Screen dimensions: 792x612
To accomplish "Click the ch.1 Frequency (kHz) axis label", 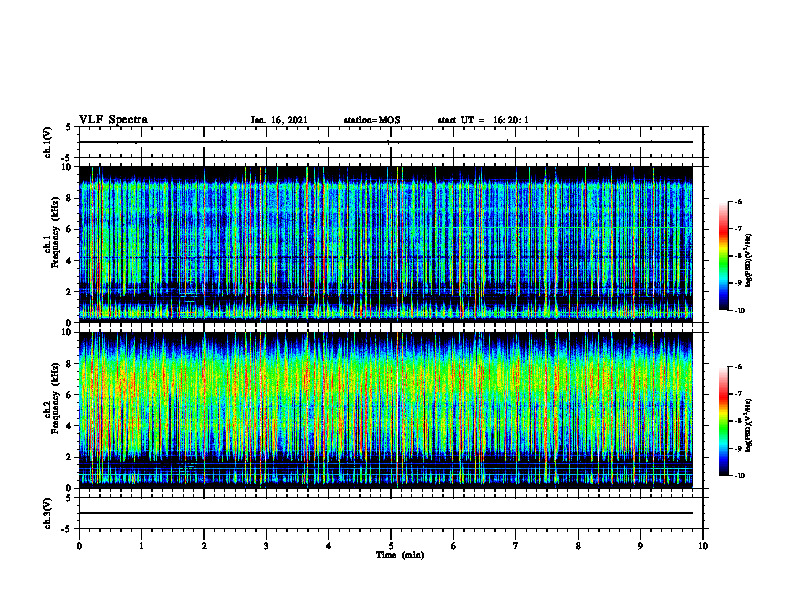I will [x=51, y=232].
